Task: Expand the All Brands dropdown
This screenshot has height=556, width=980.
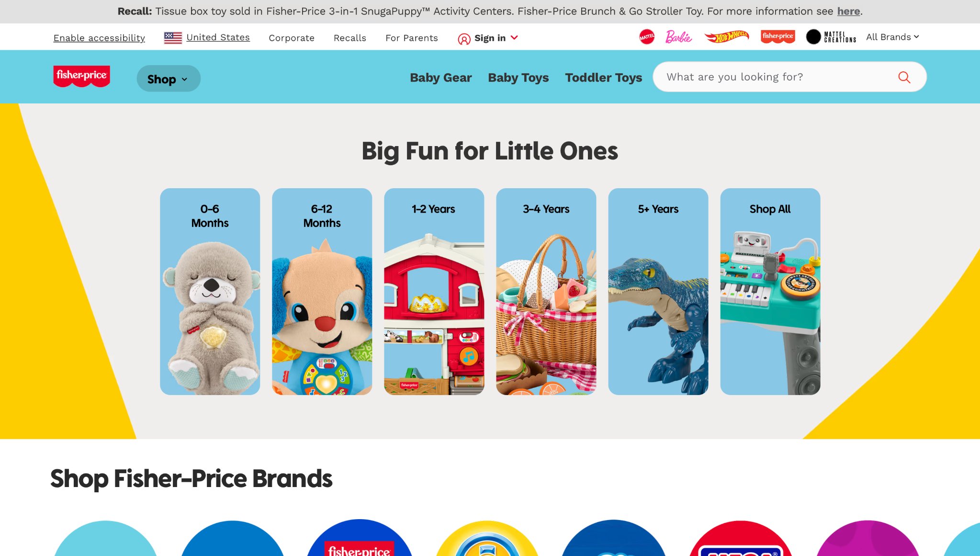Action: point(892,37)
